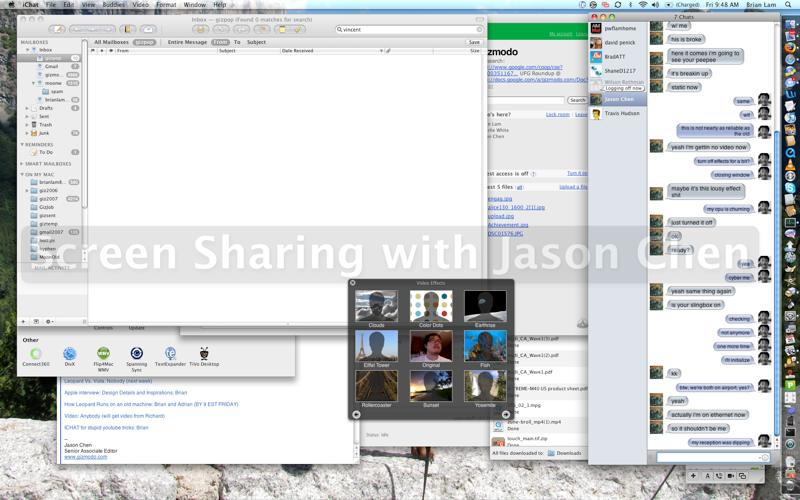Start video chat with camera icon
Image resolution: width=800 pixels, height=500 pixels.
pos(731,476)
